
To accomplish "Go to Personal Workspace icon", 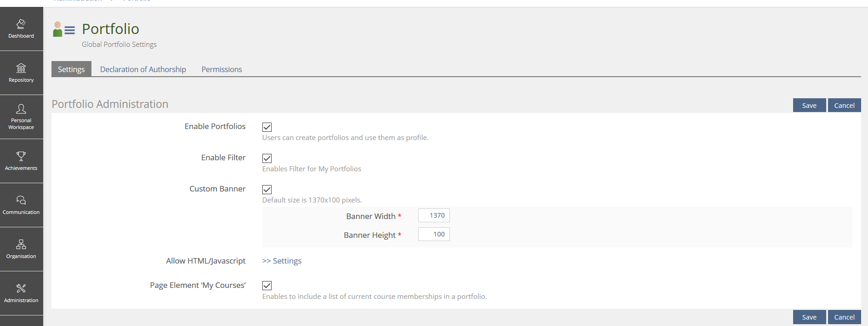I will point(21,109).
